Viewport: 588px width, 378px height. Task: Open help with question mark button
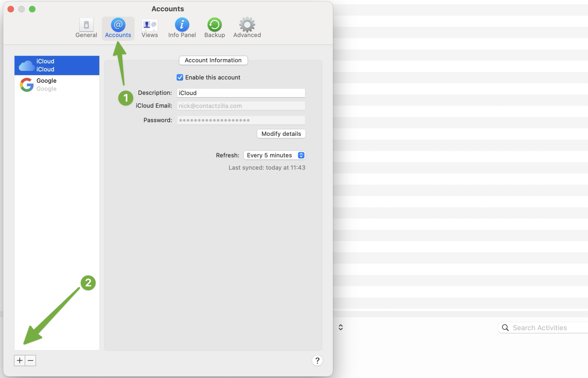pyautogui.click(x=317, y=361)
